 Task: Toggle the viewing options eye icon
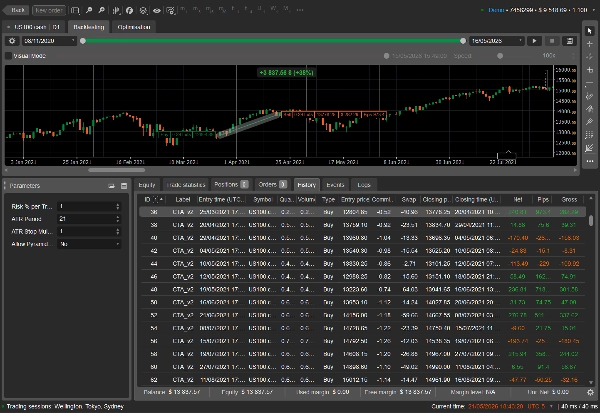[157, 10]
